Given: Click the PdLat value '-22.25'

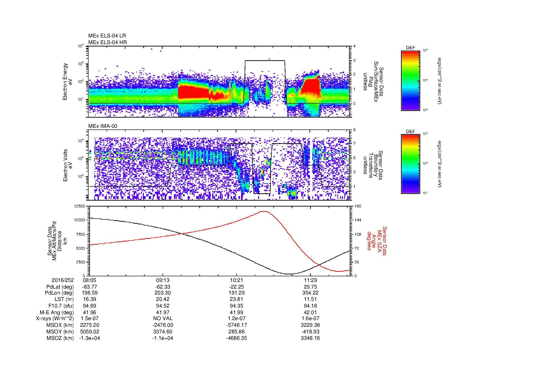Looking at the screenshot, I should [236, 287].
